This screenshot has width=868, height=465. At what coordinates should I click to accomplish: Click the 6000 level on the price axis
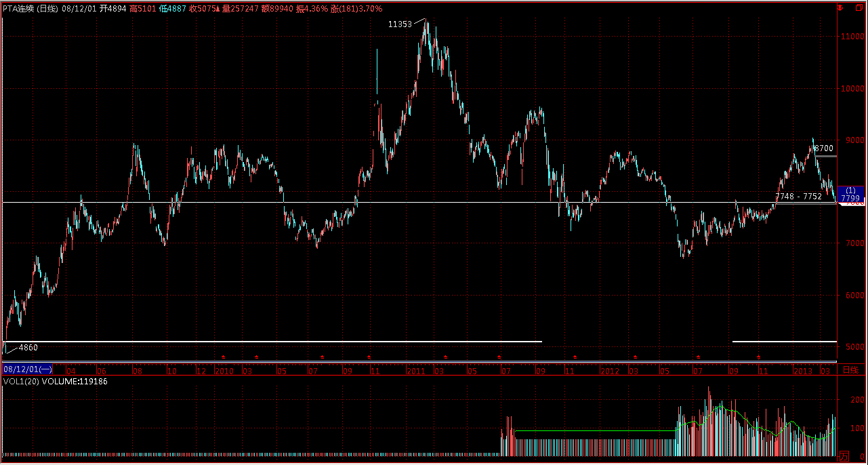[854, 295]
